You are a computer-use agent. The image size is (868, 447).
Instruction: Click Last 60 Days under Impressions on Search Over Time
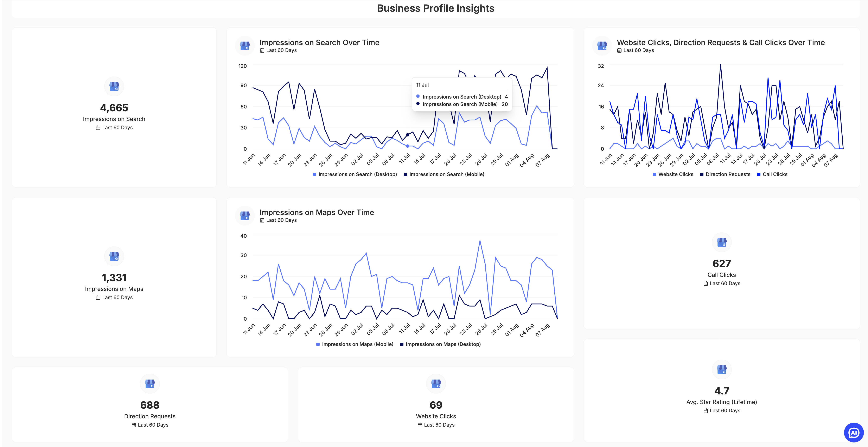[281, 51]
